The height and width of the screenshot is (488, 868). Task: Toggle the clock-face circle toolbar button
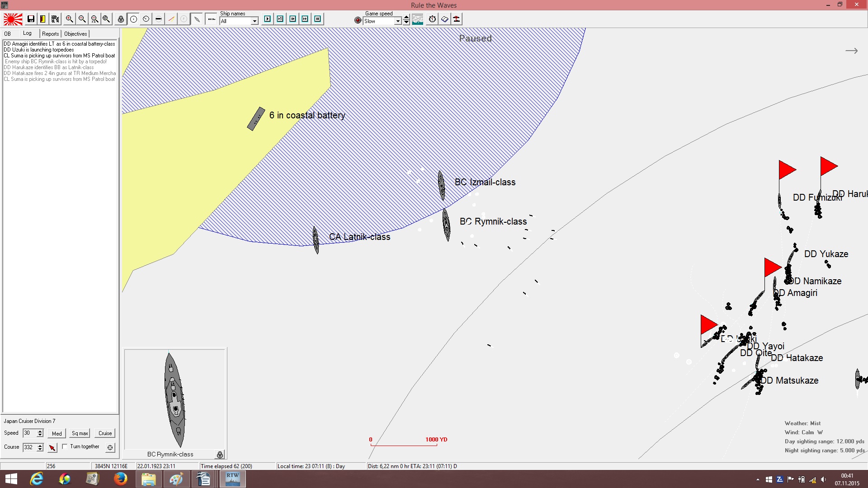click(146, 19)
